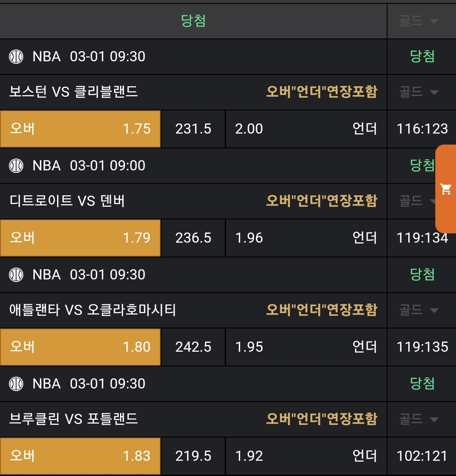456x476 pixels.
Task: Click basketball icon for Atlanta vs Oklahoma City game
Action: point(16,275)
